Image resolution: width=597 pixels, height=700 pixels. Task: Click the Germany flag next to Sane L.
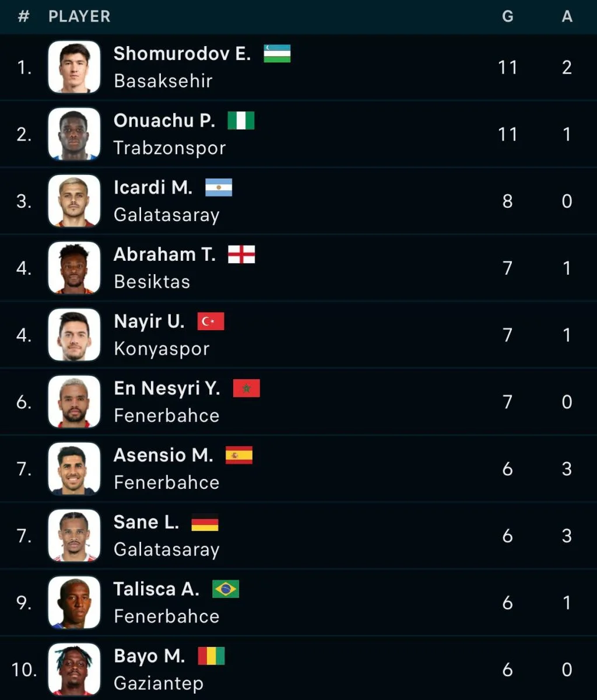(x=205, y=522)
